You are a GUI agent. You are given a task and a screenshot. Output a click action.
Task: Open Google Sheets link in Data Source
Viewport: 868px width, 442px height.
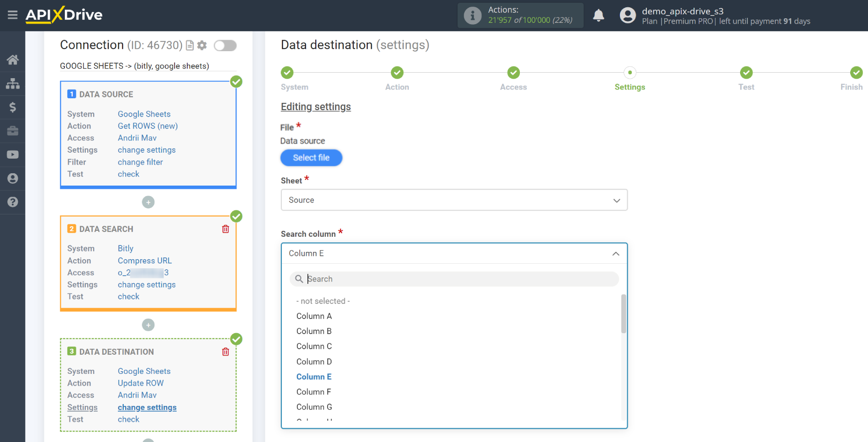tap(144, 114)
